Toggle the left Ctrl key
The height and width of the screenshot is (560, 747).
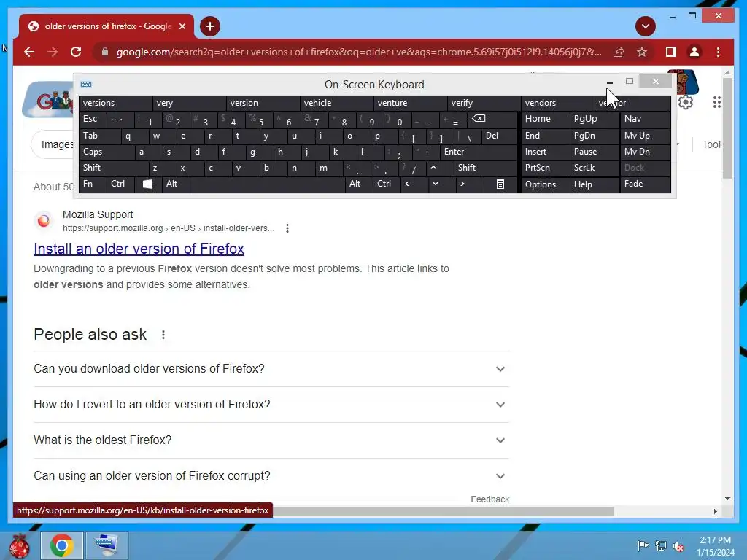tap(120, 184)
